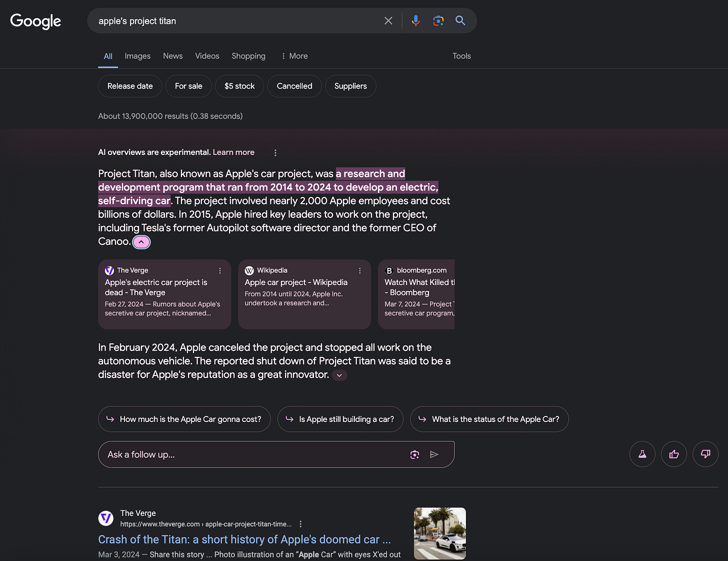Expand sources chevron after 'great innovator'
Viewport: 728px width, 561px height.
[x=339, y=375]
